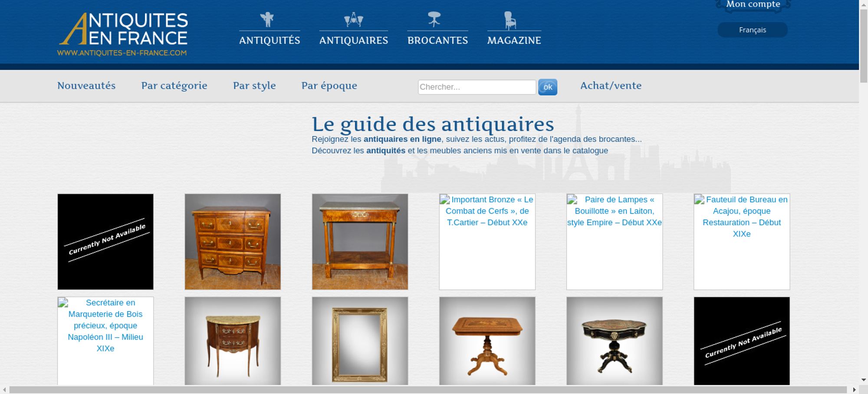The height and width of the screenshot is (394, 868).
Task: Click the Antiquités en France logo
Action: (x=123, y=34)
